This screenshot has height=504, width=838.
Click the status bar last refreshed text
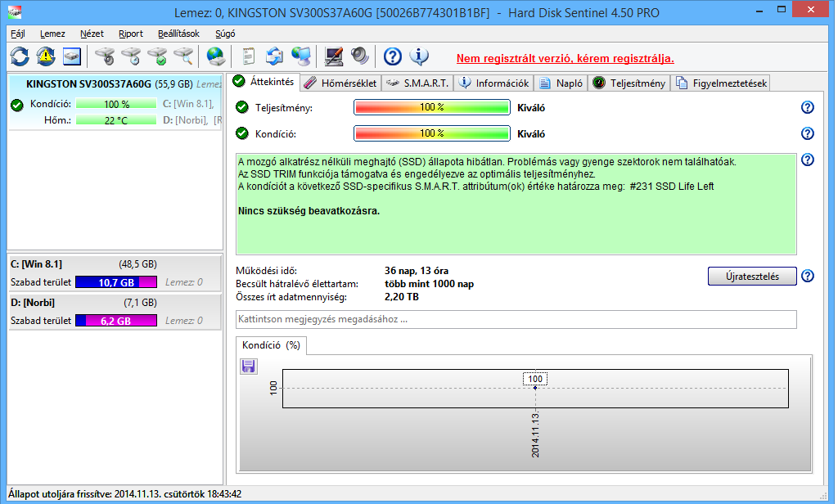(x=124, y=494)
